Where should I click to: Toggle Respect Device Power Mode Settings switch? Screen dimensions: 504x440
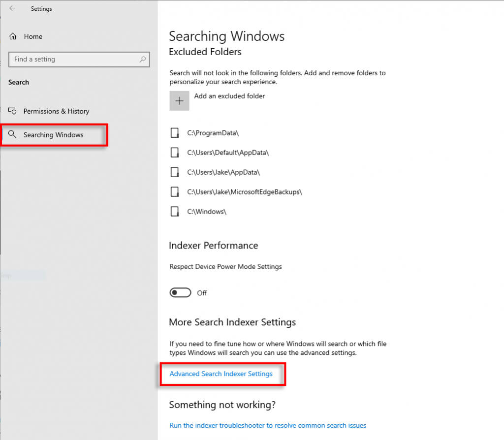point(180,293)
